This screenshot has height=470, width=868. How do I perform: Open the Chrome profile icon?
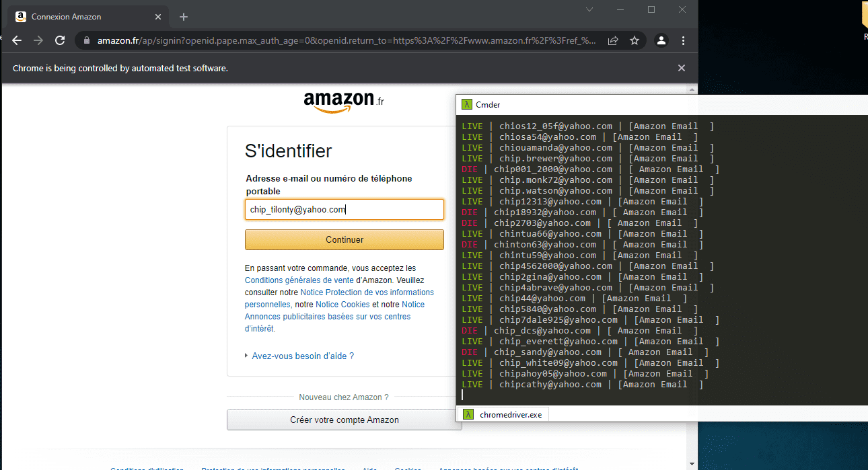point(661,40)
